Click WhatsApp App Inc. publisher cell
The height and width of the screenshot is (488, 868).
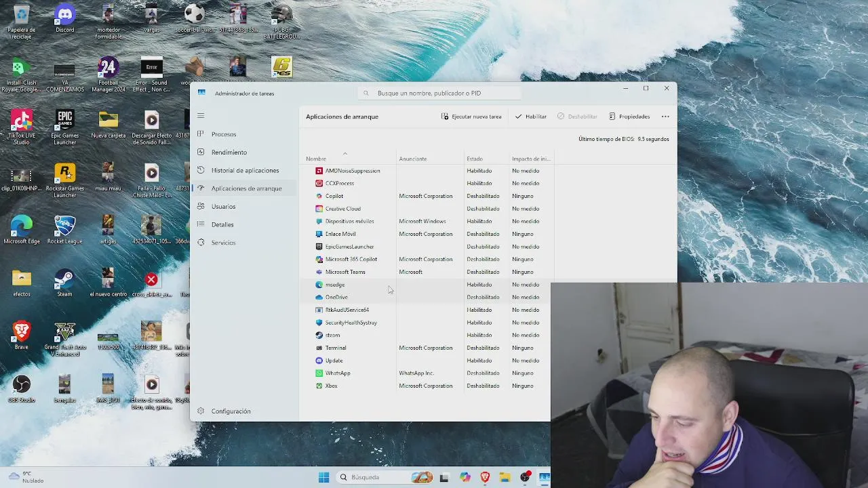416,373
